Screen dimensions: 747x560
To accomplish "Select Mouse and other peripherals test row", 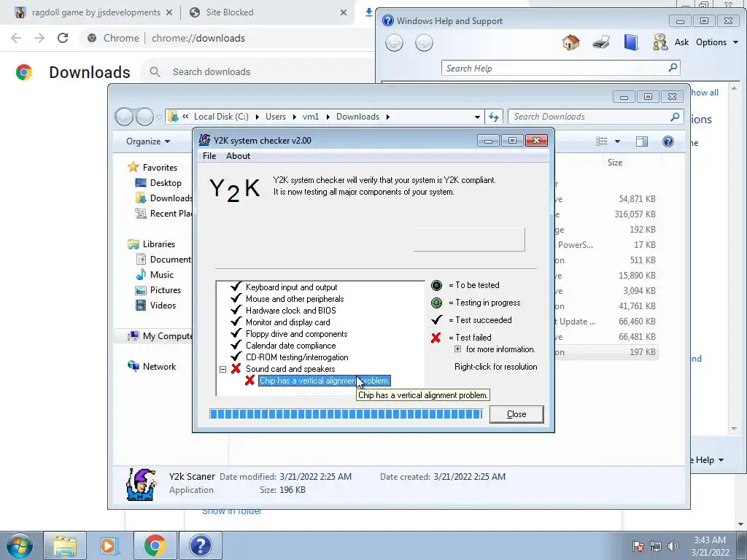I will pos(295,298).
